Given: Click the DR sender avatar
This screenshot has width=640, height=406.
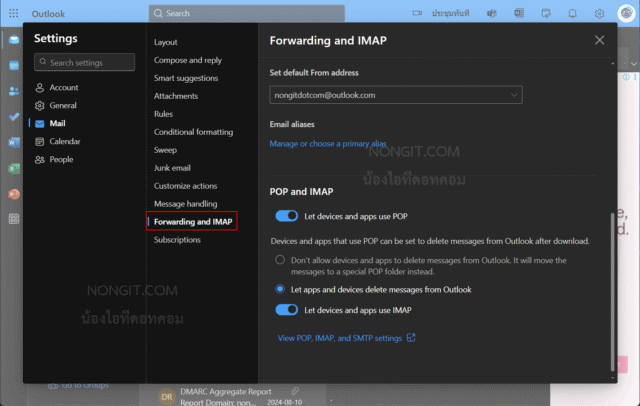Looking at the screenshot, I should [166, 397].
